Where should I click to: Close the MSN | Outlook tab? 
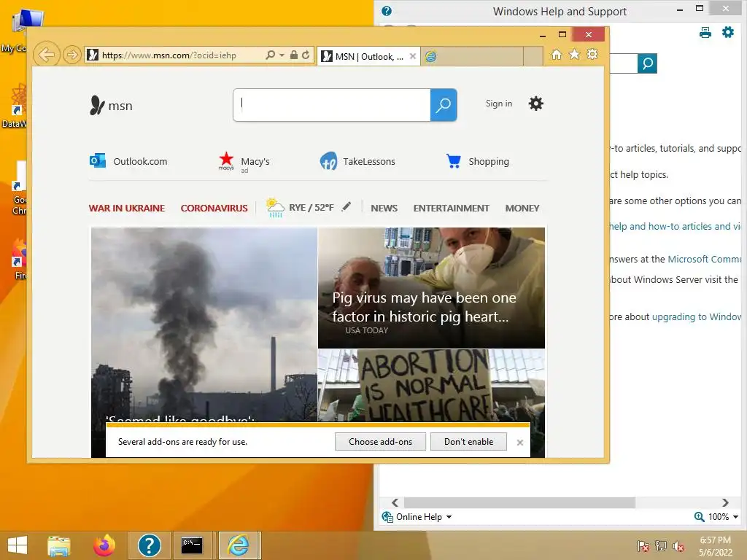pos(413,56)
